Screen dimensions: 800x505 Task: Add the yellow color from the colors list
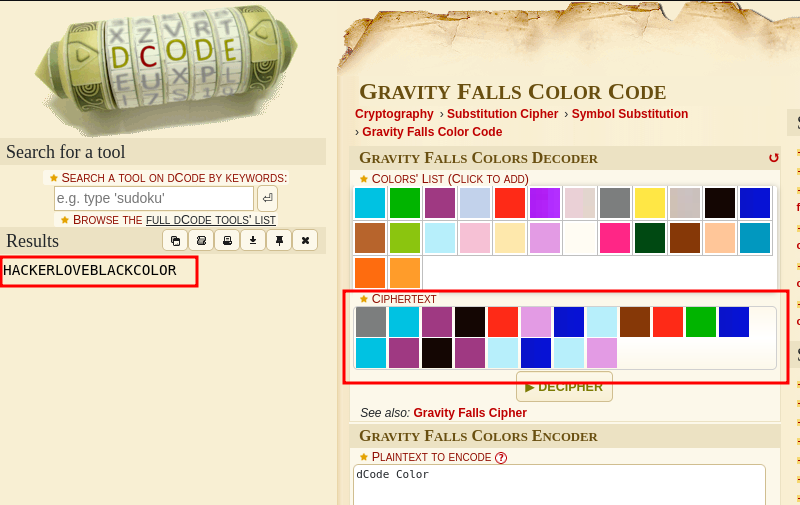click(650, 203)
